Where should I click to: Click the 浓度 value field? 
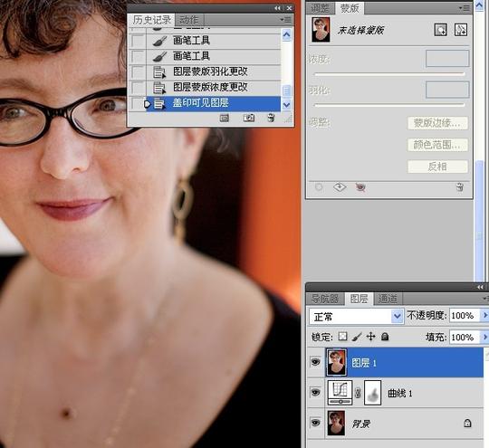(447, 58)
